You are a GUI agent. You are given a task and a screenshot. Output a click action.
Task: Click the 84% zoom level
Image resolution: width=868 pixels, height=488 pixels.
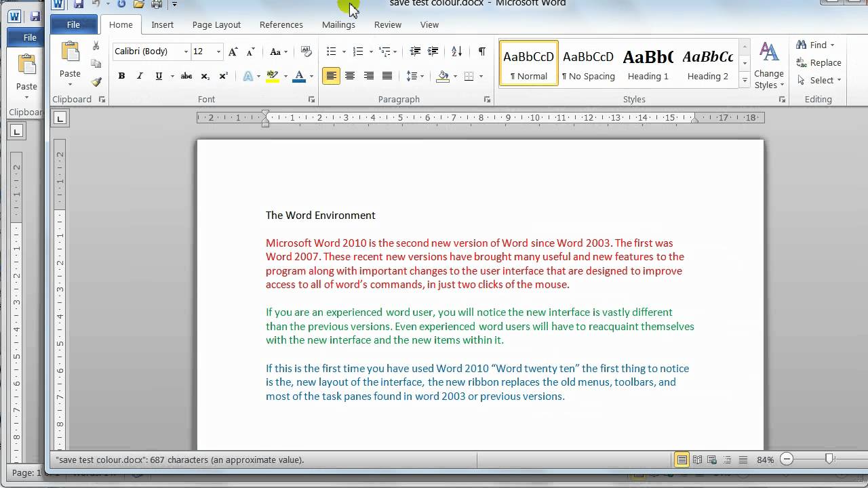click(x=766, y=460)
